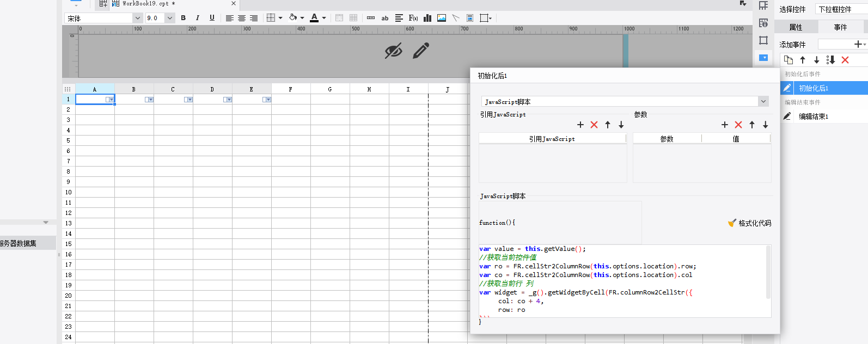Viewport: 868px width, 344px height.
Task: Sort events icon in event toolbar
Action: [830, 60]
